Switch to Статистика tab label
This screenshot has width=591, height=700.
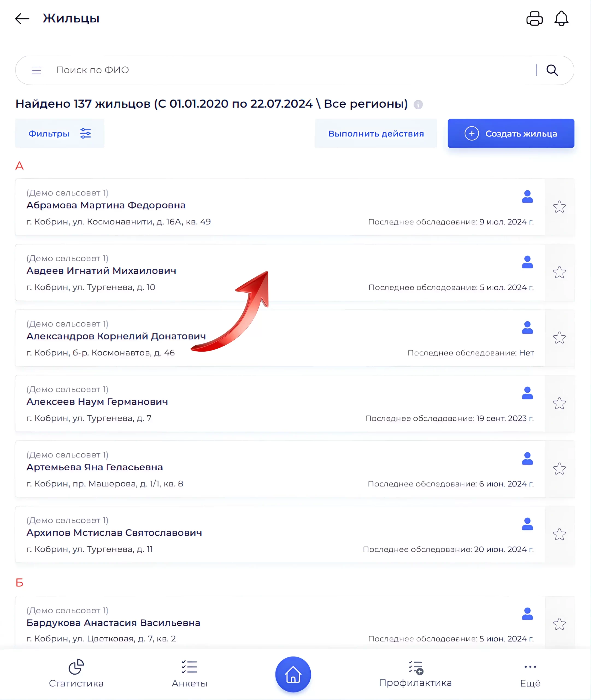(76, 683)
